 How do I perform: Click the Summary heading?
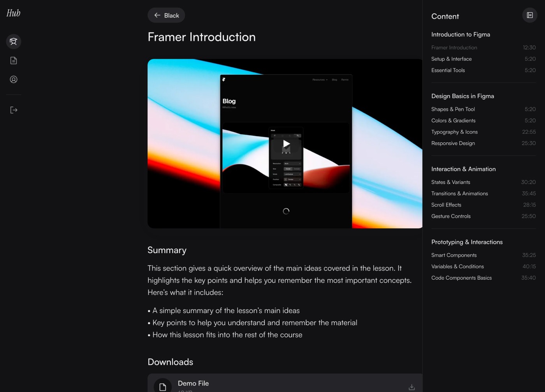(x=167, y=250)
